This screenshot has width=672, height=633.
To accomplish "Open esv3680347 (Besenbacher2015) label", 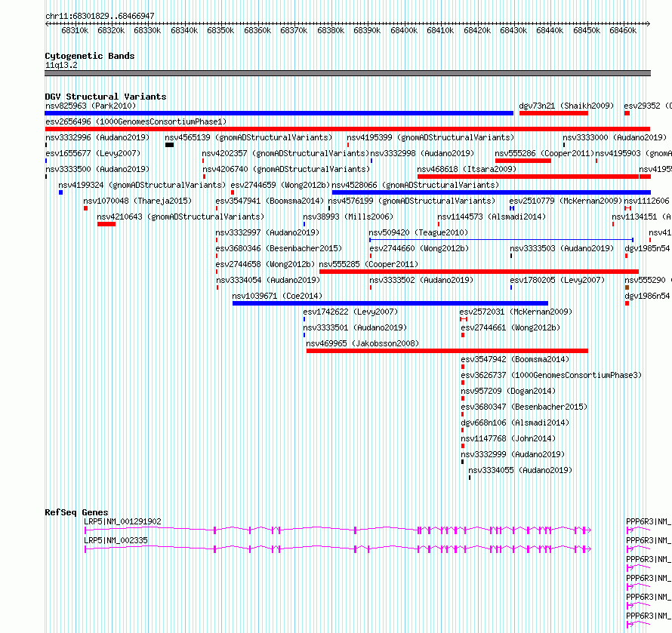I will (524, 407).
